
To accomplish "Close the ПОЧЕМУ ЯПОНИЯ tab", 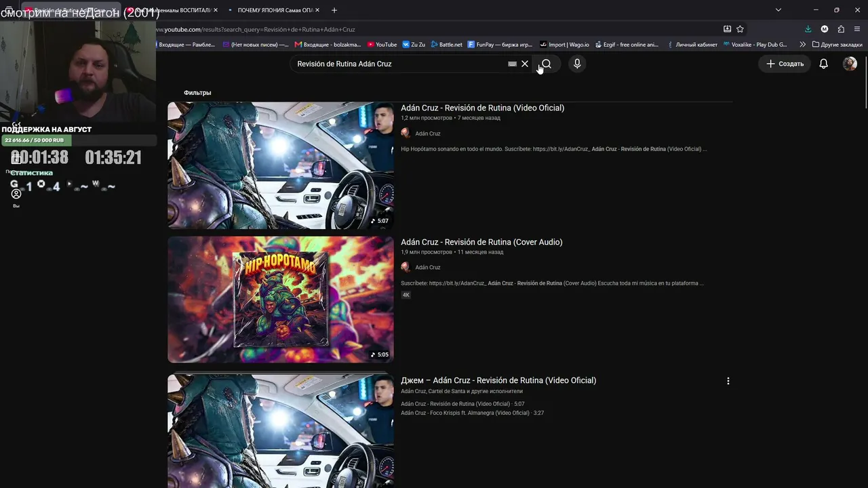I will [317, 10].
